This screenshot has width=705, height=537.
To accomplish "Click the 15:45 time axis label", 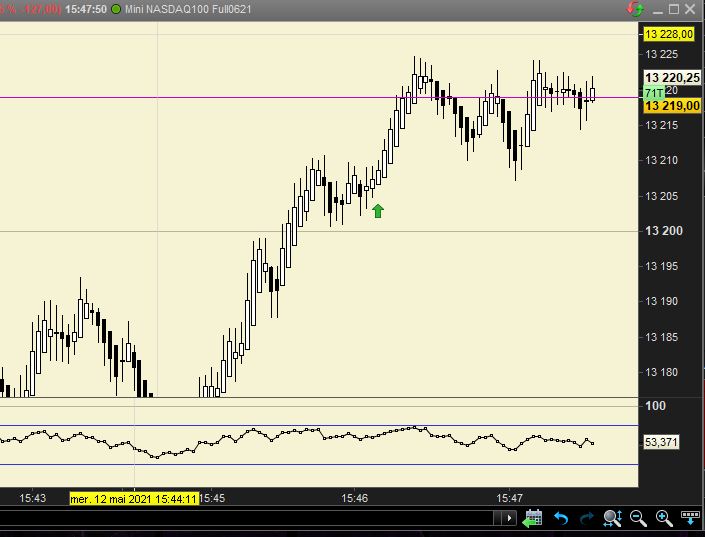I will pyautogui.click(x=212, y=498).
